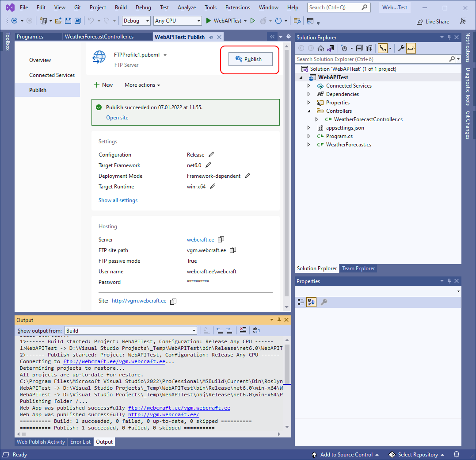Click the Open site link
This screenshot has height=460, width=476.
117,118
